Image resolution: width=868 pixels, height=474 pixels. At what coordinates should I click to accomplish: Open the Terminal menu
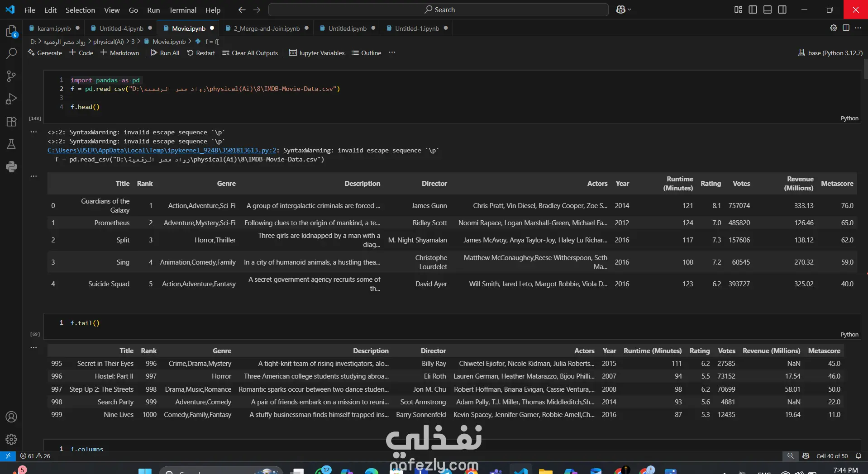coord(182,10)
